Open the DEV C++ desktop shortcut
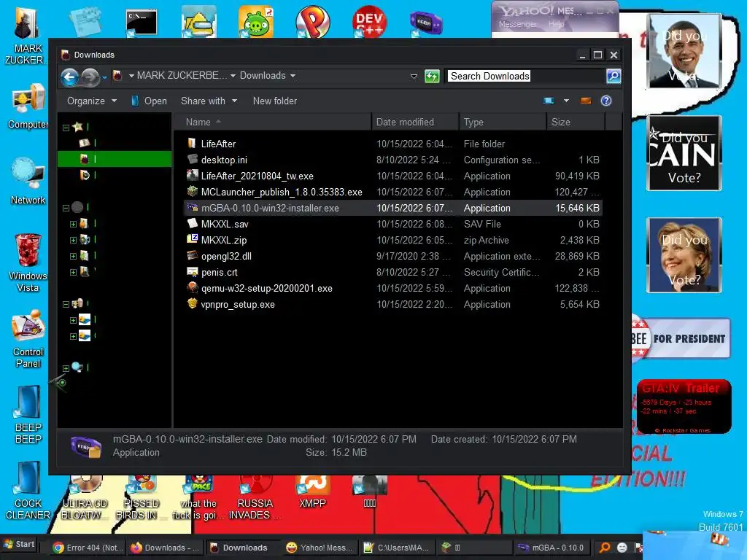 click(369, 21)
